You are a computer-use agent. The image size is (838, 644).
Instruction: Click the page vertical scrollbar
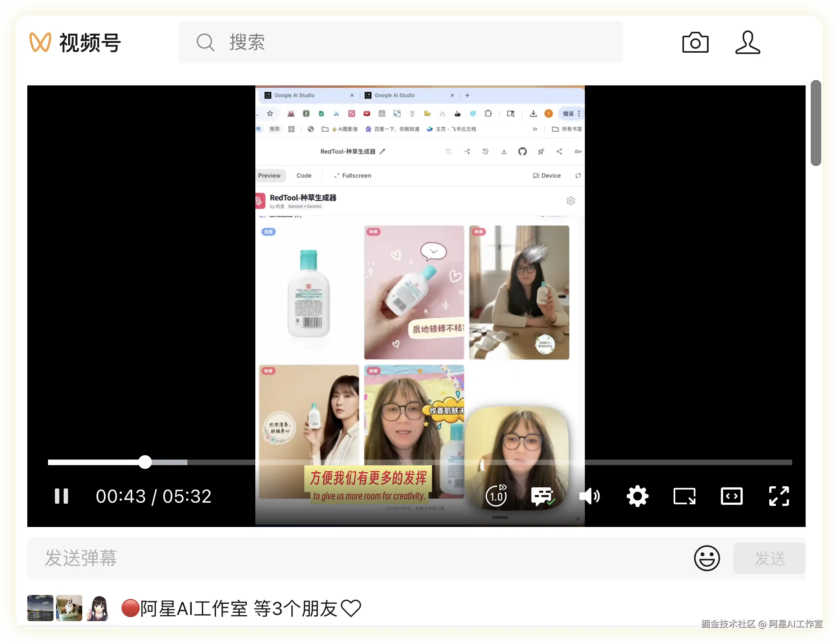coord(815,123)
